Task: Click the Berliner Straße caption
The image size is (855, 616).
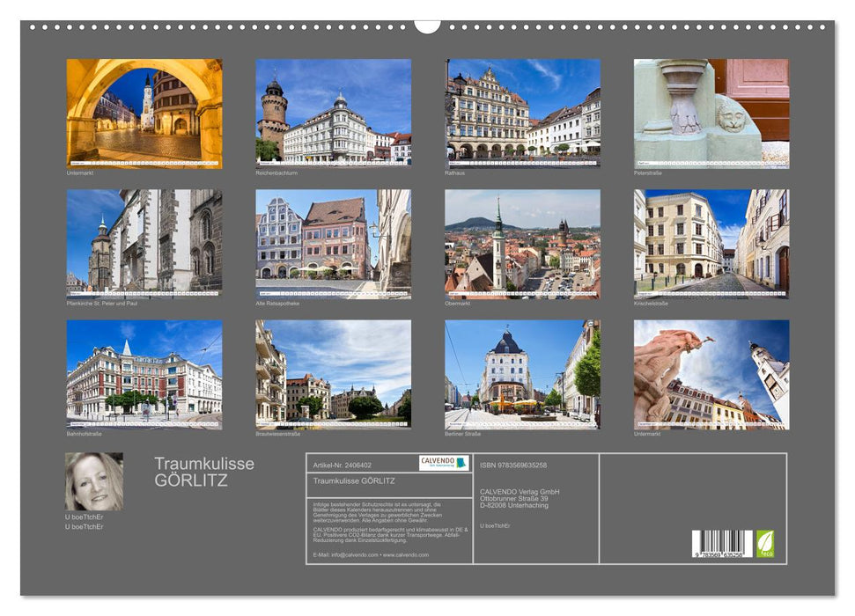Action: 462,434
